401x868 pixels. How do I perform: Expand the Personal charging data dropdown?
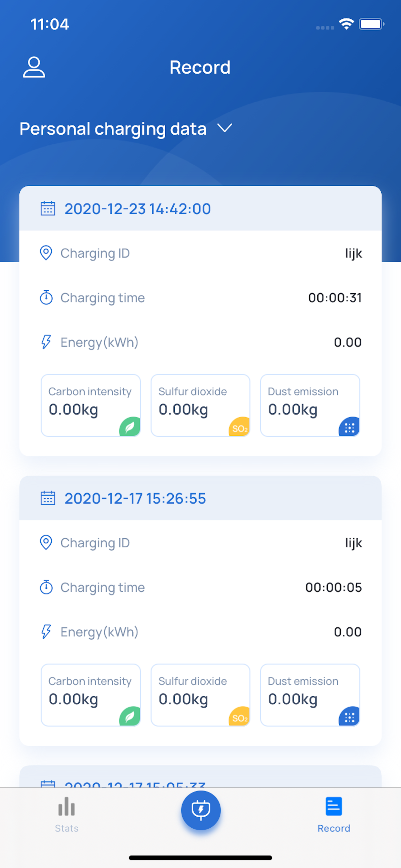pos(224,129)
